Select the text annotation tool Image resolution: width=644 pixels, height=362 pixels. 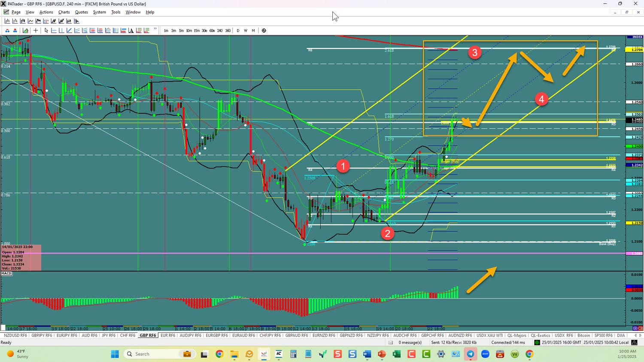tap(131, 30)
